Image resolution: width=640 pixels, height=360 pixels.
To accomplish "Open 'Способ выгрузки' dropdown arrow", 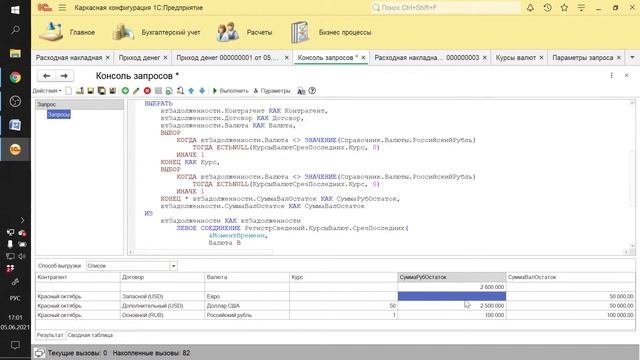I will point(173,266).
